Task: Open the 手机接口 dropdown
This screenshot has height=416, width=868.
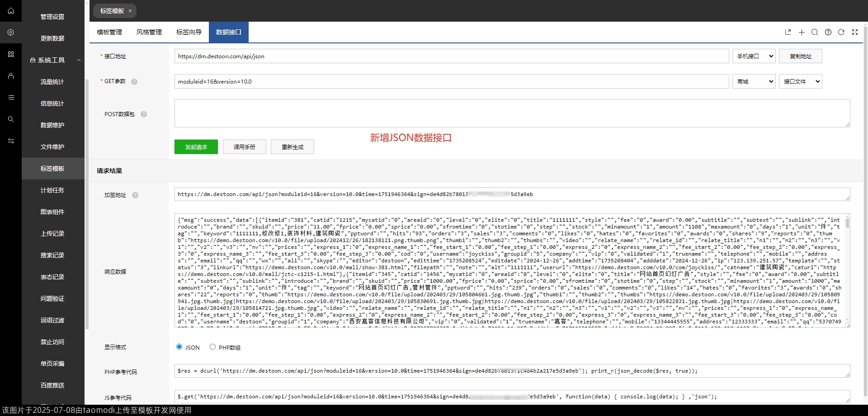Action: click(x=753, y=56)
